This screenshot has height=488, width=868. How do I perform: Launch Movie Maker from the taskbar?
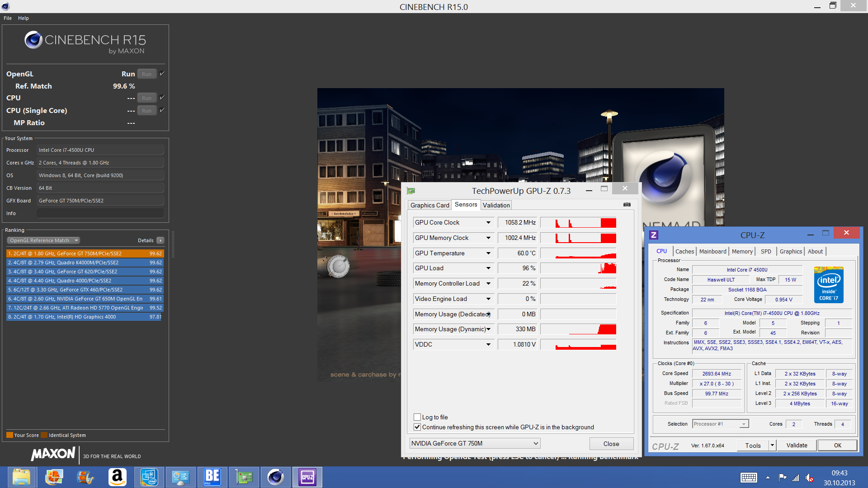[85, 477]
